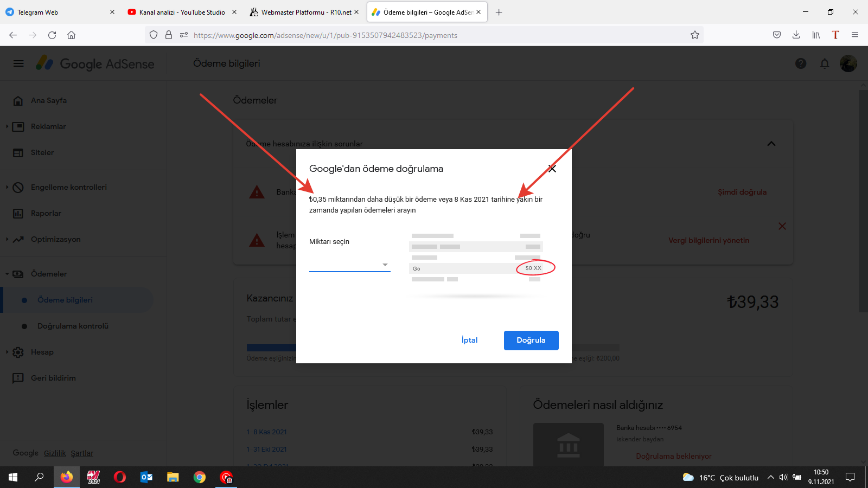Open Chrome from the taskbar
Screen dimensions: 868x488
tap(200, 477)
